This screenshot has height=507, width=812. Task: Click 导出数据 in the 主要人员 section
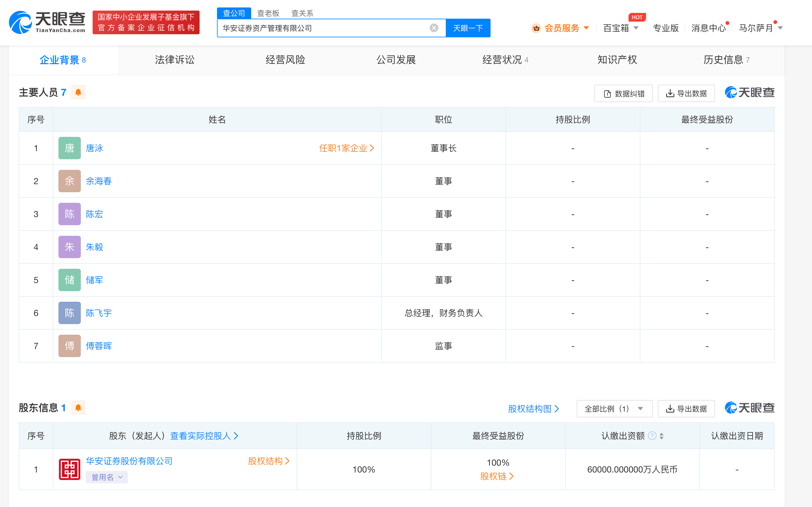coord(686,94)
